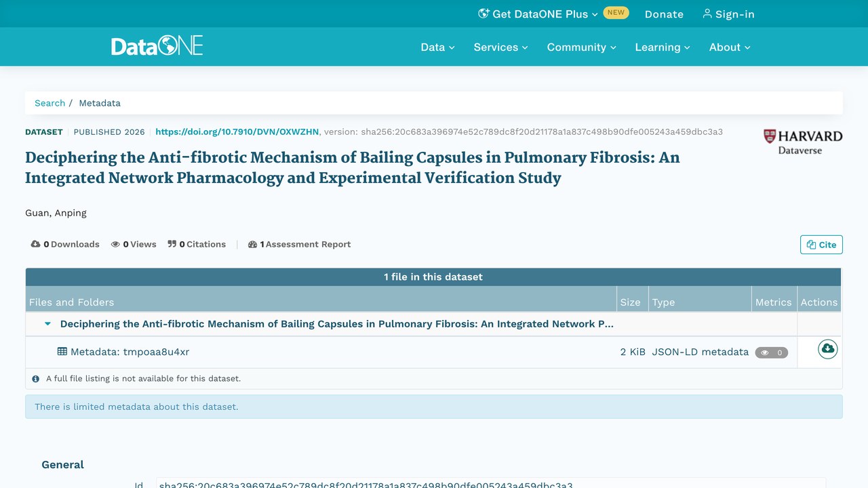
Task: Click the downloads cloud icon in metrics
Action: click(36, 244)
